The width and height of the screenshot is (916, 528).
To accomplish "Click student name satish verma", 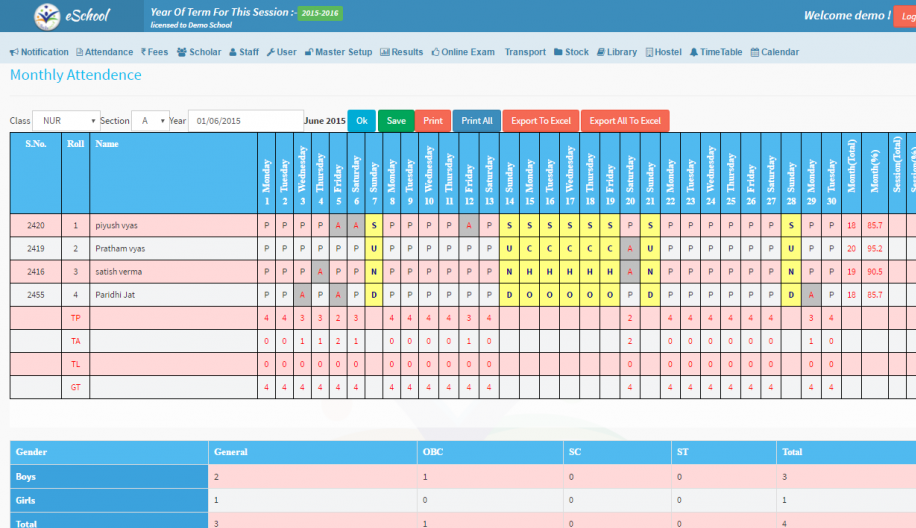I will (x=119, y=272).
